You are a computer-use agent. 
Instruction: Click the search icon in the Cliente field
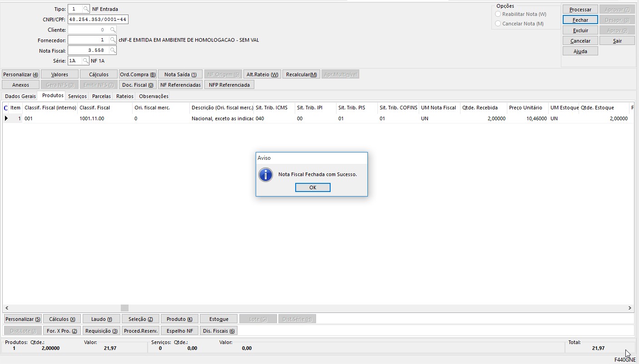[x=113, y=30]
